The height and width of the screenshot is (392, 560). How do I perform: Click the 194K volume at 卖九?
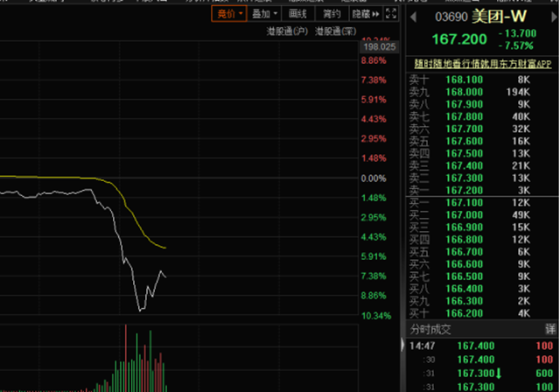pyautogui.click(x=518, y=92)
